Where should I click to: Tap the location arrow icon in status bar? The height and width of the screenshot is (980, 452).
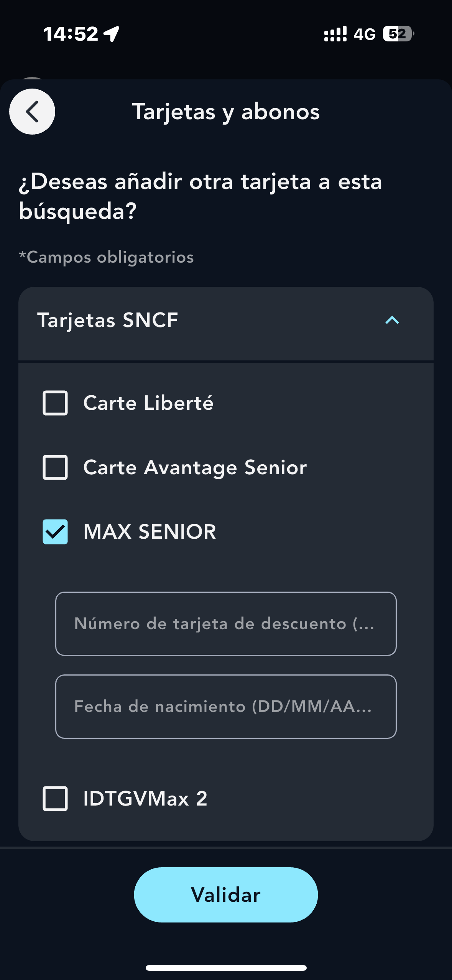pos(112,34)
